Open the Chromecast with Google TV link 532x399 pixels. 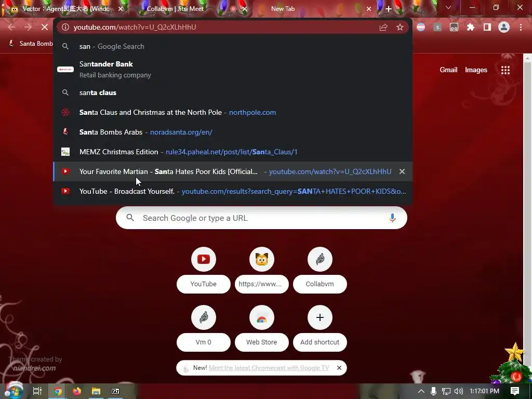click(x=269, y=368)
